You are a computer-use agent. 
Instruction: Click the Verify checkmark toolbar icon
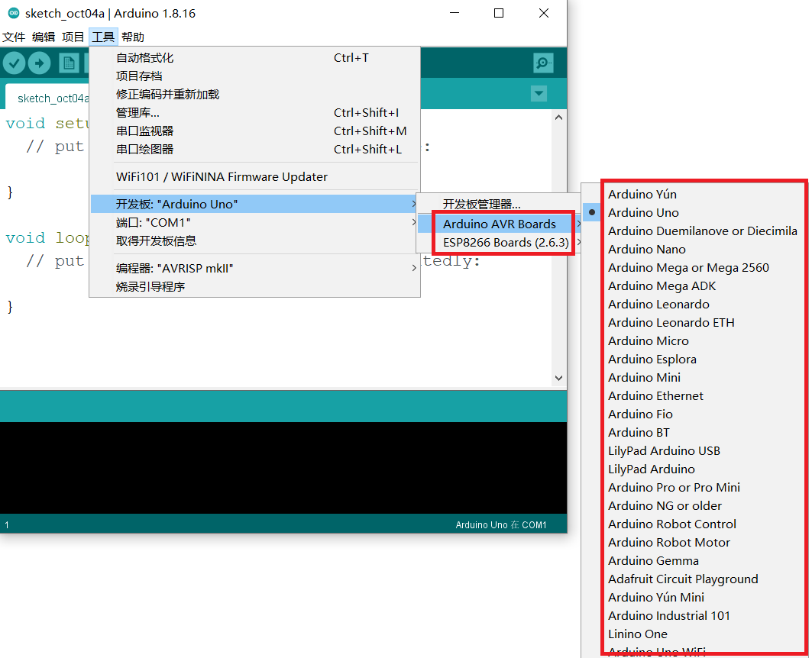[14, 63]
